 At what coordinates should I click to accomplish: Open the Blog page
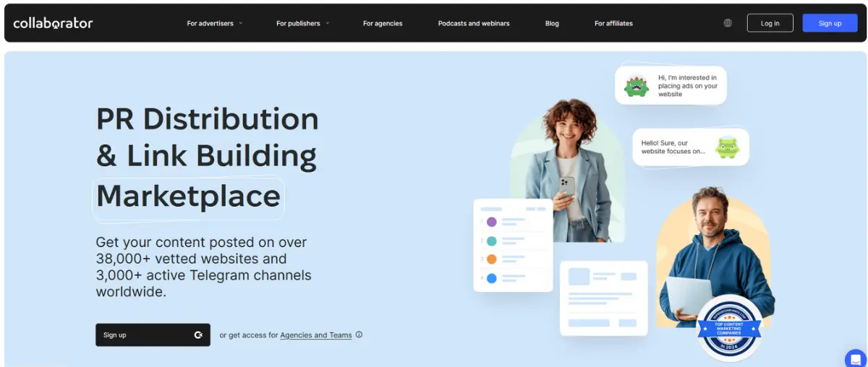coord(552,23)
